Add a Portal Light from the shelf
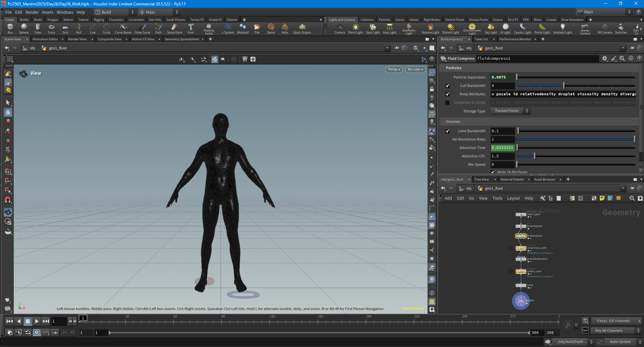This screenshot has height=347, width=644. (542, 29)
